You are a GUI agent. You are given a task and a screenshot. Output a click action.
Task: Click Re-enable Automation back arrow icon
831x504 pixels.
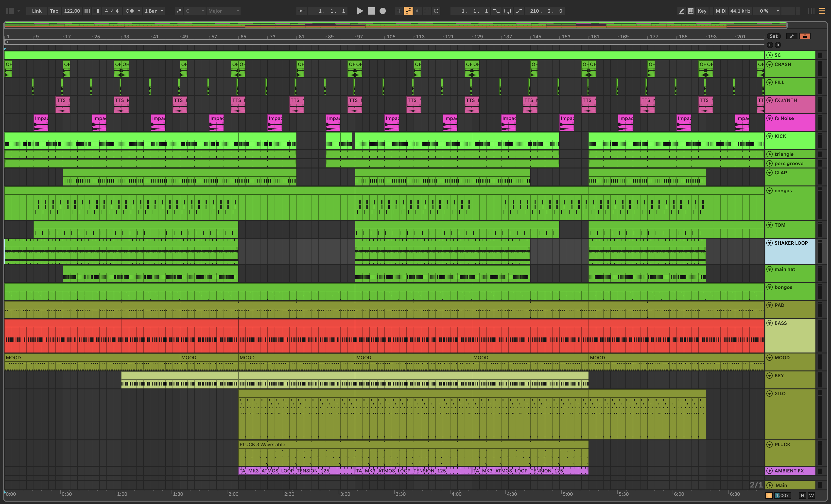pyautogui.click(x=417, y=11)
